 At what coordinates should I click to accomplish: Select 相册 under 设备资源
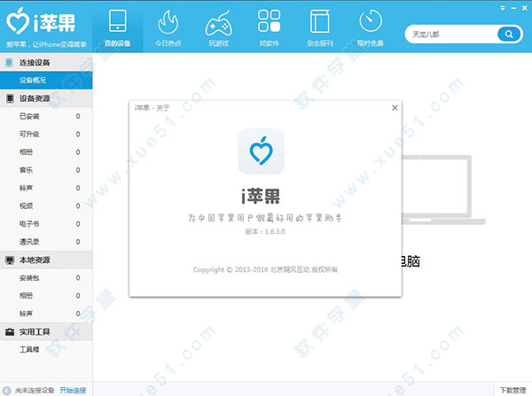46,152
